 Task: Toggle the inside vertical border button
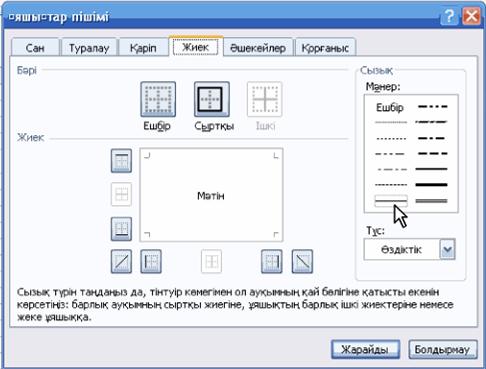pos(211,261)
